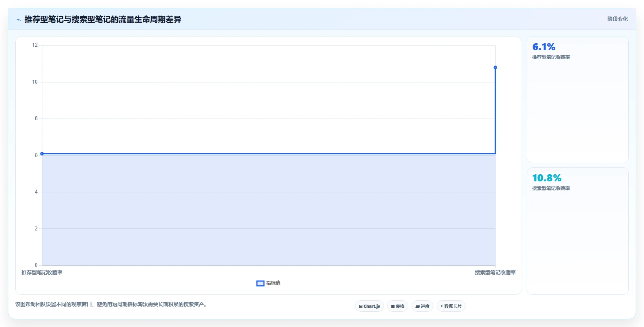Screen dimensions: 644x327
Task: Click the chart title 推荐型笔记与搜索型笔记的流量生命周期差异
Action: click(x=103, y=19)
